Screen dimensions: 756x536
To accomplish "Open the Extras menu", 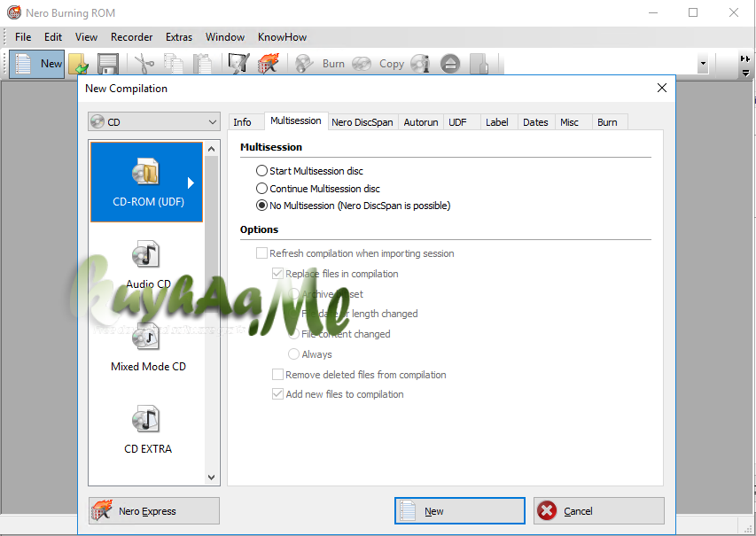I will pos(179,37).
